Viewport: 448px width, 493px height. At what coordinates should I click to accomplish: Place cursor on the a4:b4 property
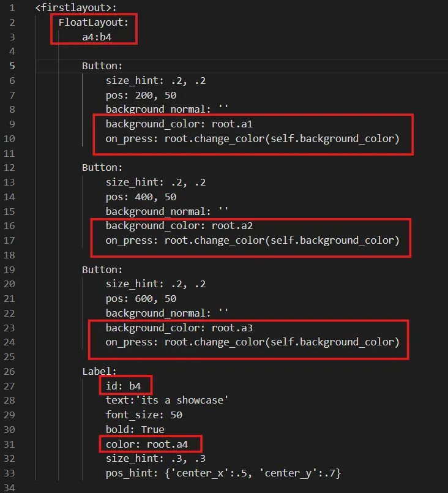(97, 37)
